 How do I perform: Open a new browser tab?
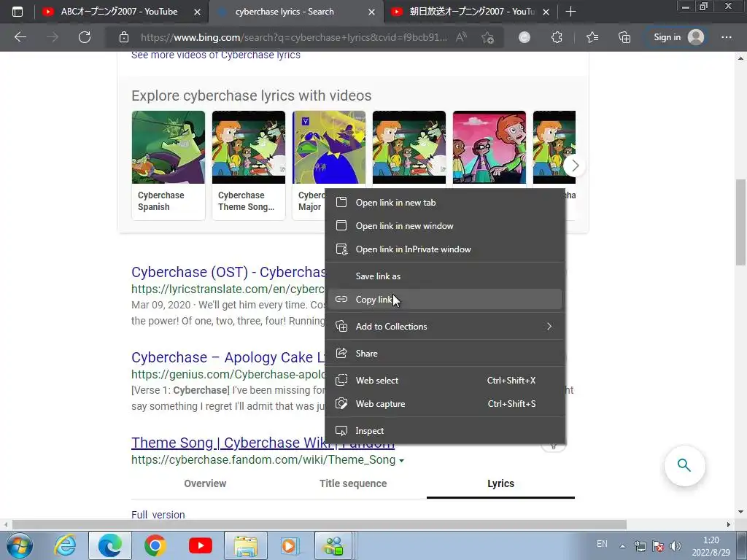(x=570, y=12)
